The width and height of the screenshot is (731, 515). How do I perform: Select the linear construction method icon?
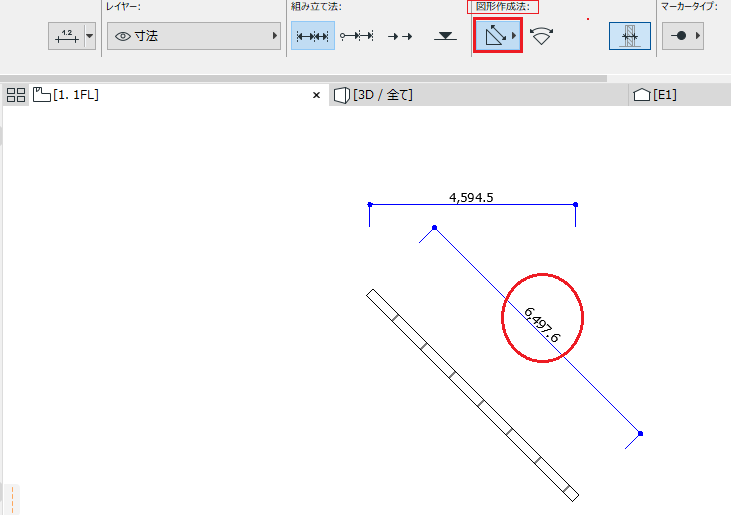click(x=312, y=36)
